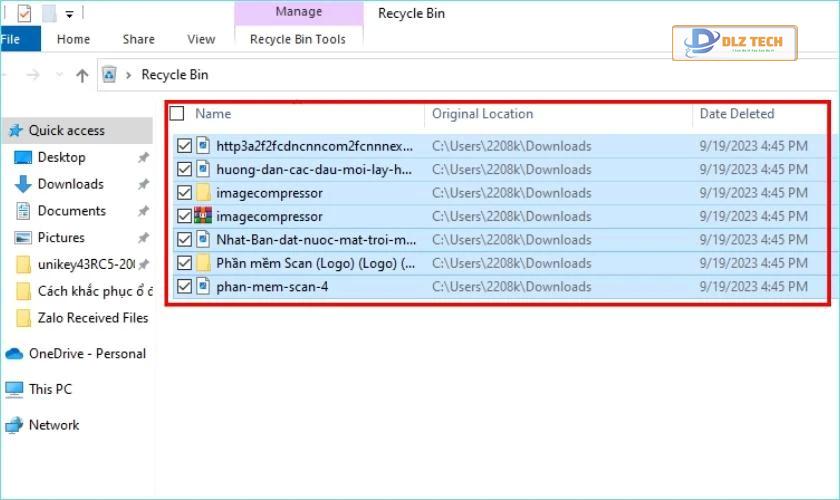This screenshot has height=500, width=840.
Task: Switch to the View ribbon tab
Action: (201, 39)
